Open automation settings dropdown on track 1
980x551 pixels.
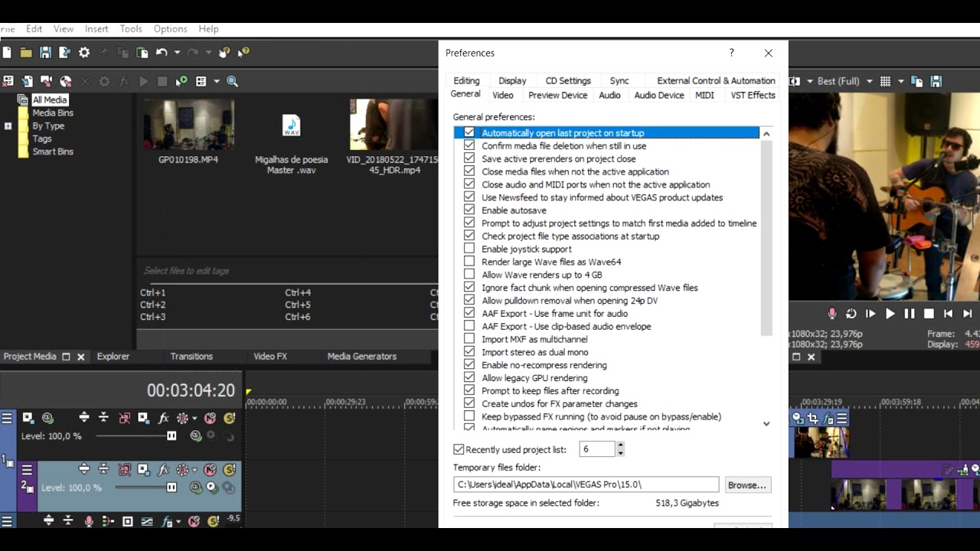click(x=194, y=418)
